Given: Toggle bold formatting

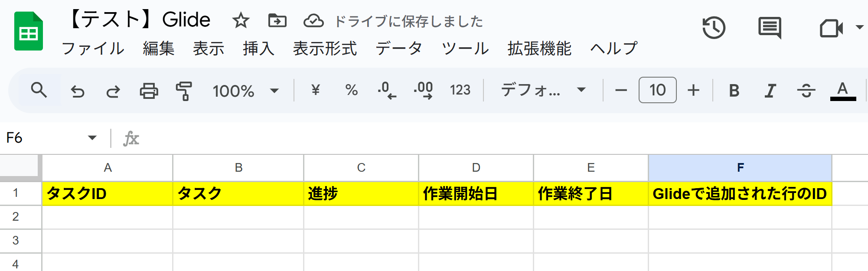Looking at the screenshot, I should pyautogui.click(x=734, y=91).
